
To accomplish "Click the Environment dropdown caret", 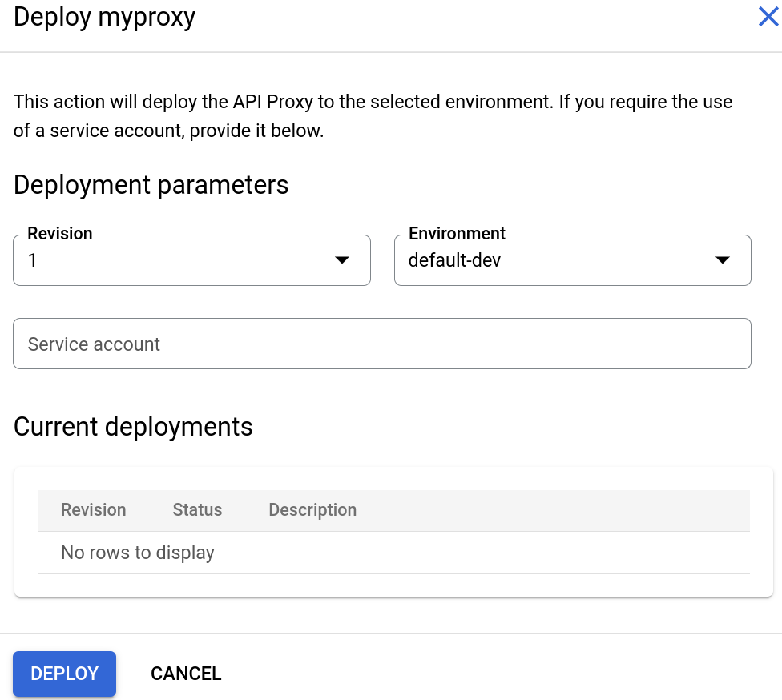I will click(723, 259).
